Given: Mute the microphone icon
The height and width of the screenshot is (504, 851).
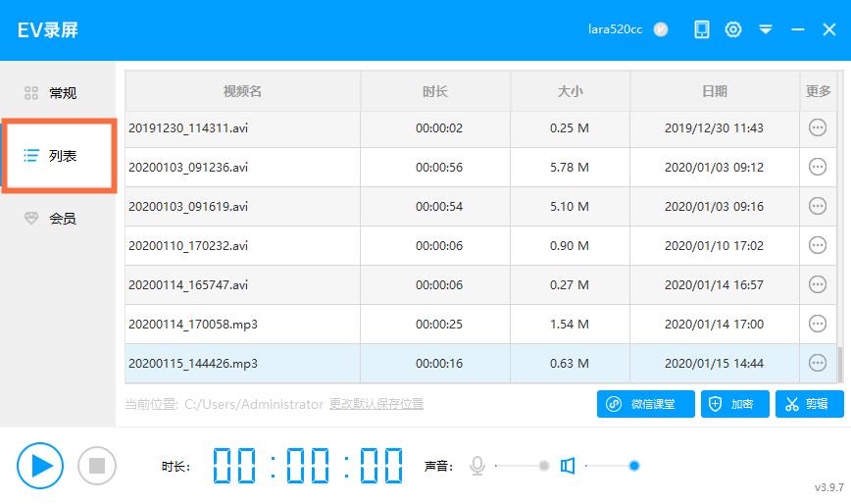Looking at the screenshot, I should (x=477, y=466).
